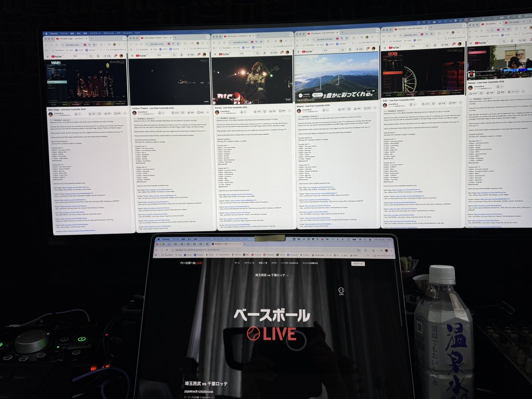Image resolution: width=532 pixels, height=399 pixels.
Task: Like the Gobi live video
Action: 425,104
